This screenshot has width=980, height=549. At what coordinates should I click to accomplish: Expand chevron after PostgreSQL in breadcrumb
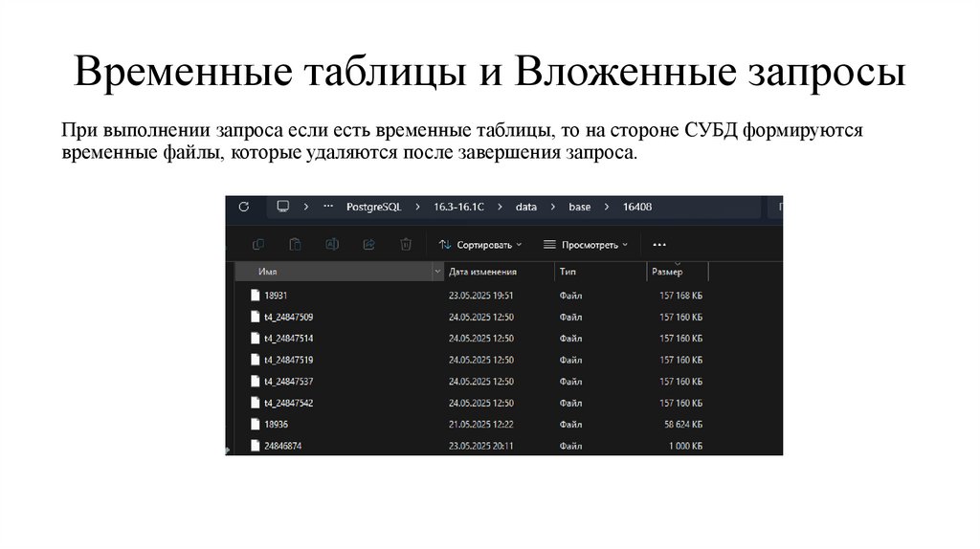[x=417, y=207]
